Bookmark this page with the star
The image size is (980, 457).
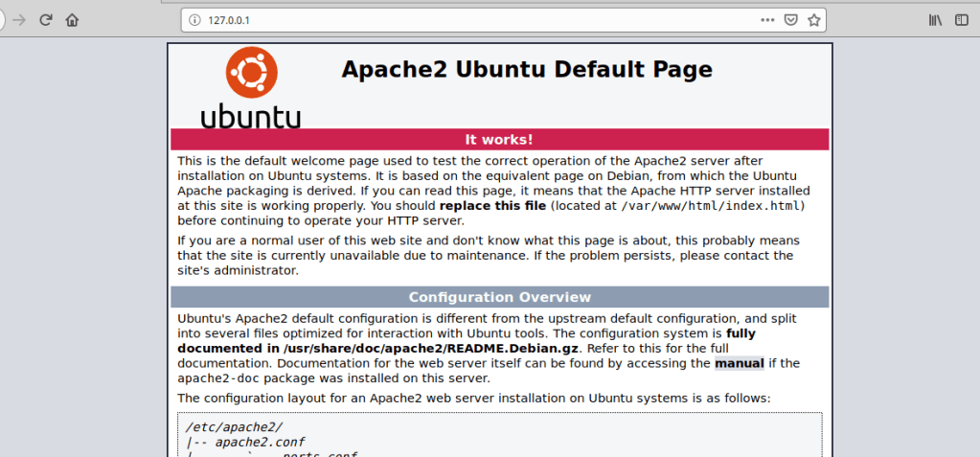tap(813, 19)
